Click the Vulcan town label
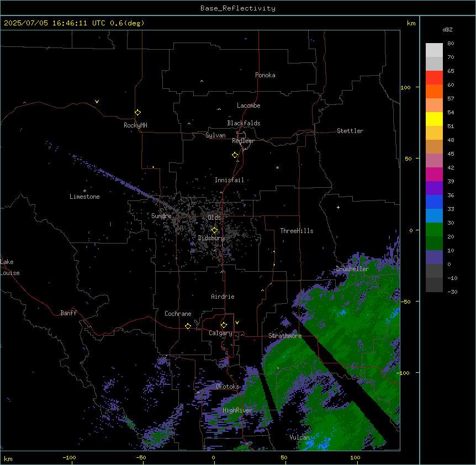Viewport: 476px width, 465px height. (299, 437)
